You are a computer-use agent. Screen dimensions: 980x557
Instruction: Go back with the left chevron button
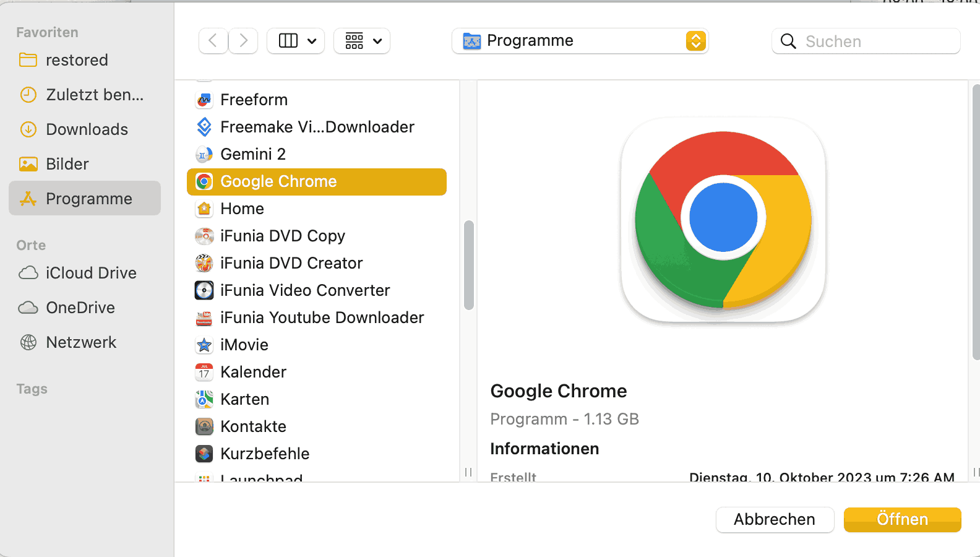[x=213, y=41]
